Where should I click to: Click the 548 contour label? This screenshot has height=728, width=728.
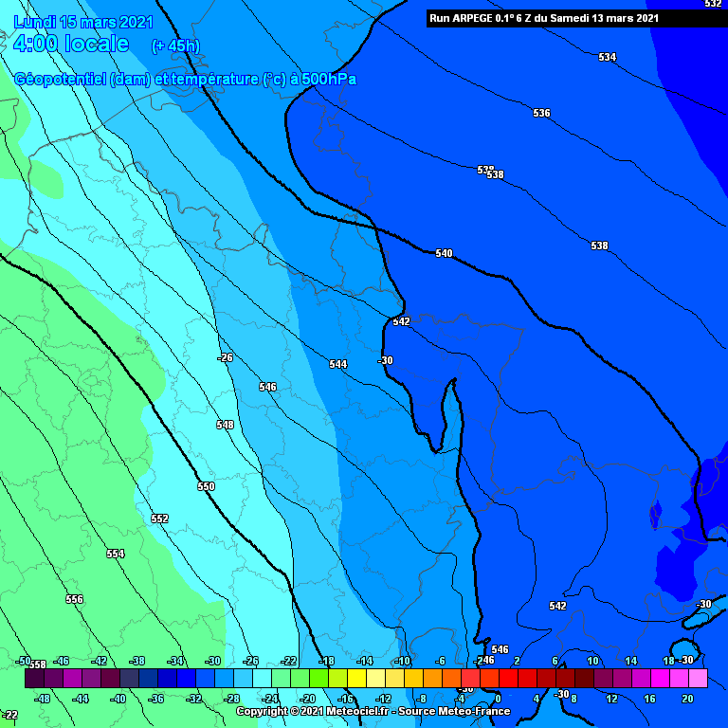pos(225,425)
